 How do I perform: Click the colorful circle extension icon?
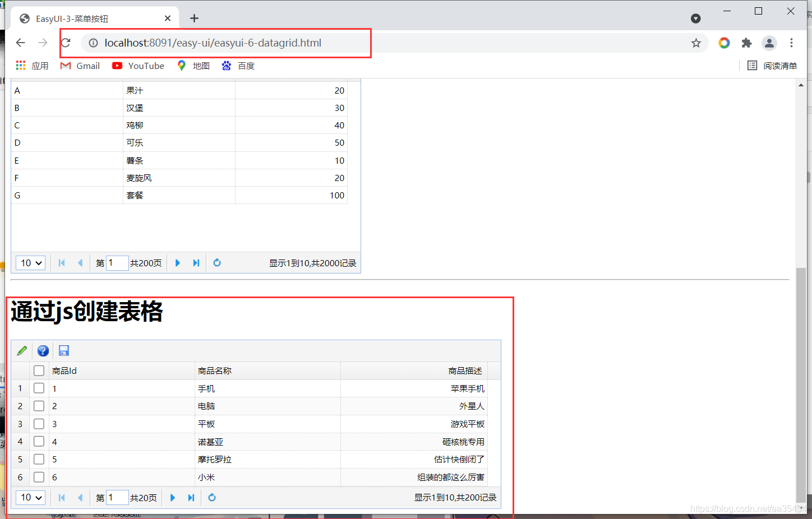click(724, 43)
